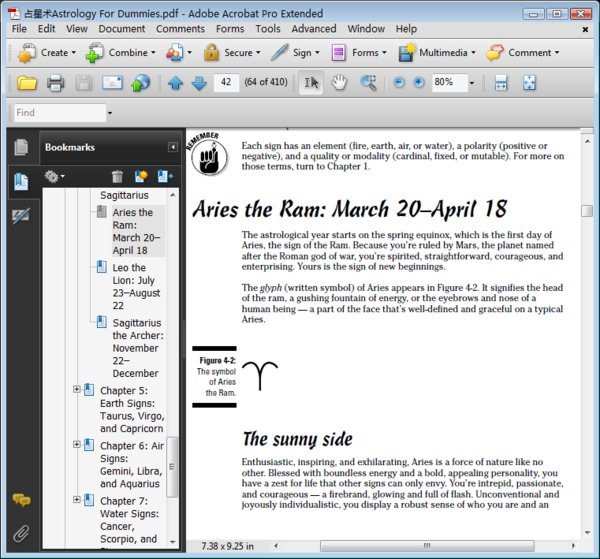The height and width of the screenshot is (559, 600).
Task: Click the Secure button
Action: click(232, 52)
